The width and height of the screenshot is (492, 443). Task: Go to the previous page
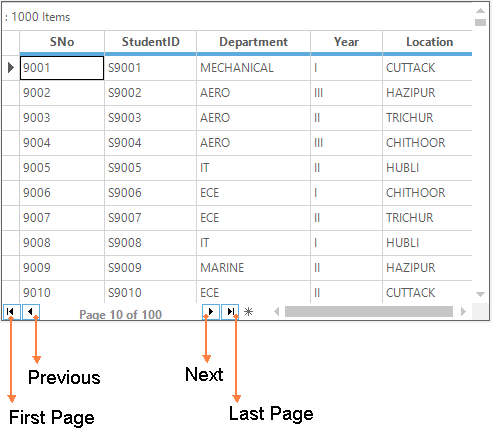[x=31, y=312]
